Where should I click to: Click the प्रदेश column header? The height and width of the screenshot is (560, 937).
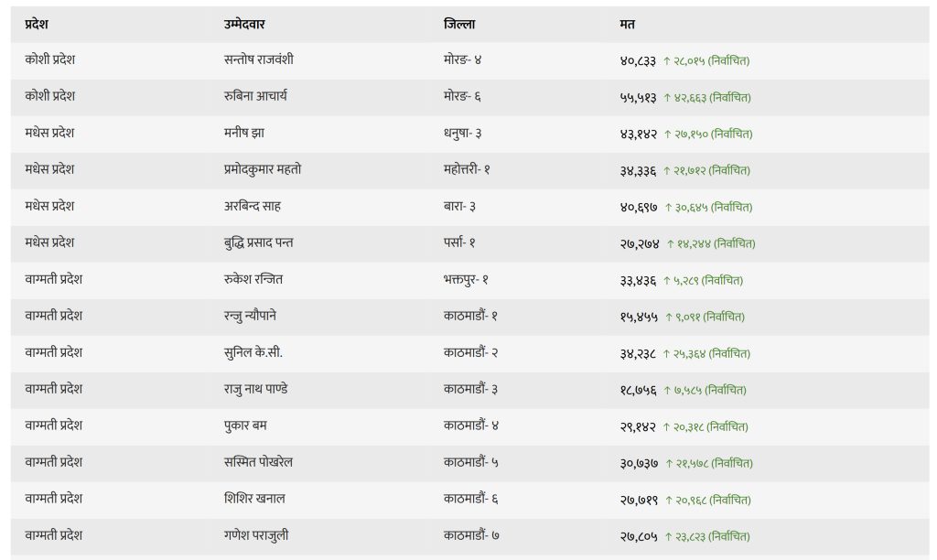[x=37, y=24]
